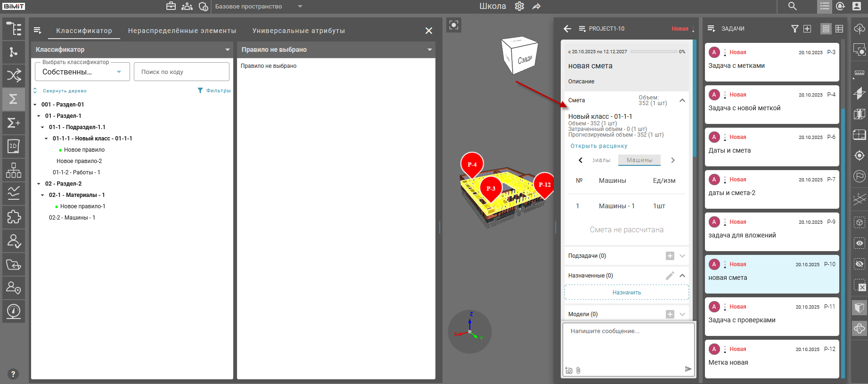Click the search magnifier in top bar

pos(792,6)
